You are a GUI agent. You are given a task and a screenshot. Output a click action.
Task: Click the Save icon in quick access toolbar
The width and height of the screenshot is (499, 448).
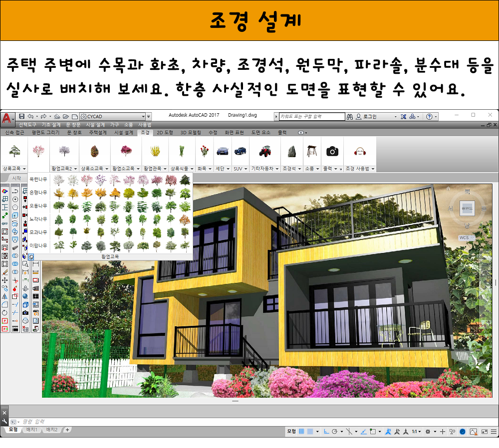21,116
